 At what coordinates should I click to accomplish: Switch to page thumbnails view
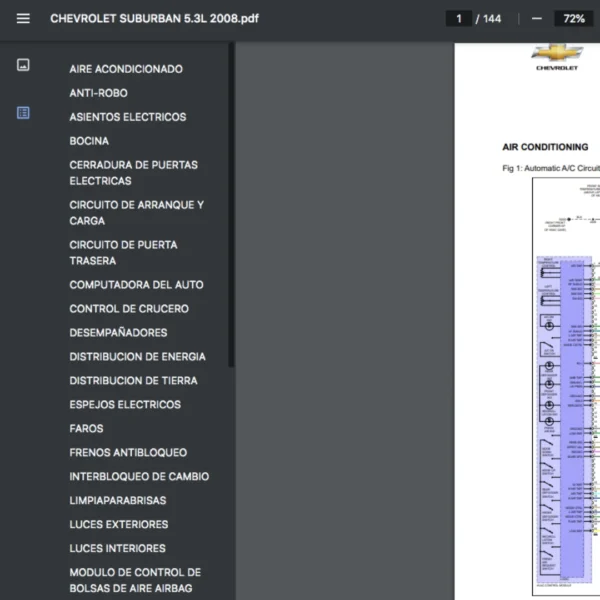point(23,65)
